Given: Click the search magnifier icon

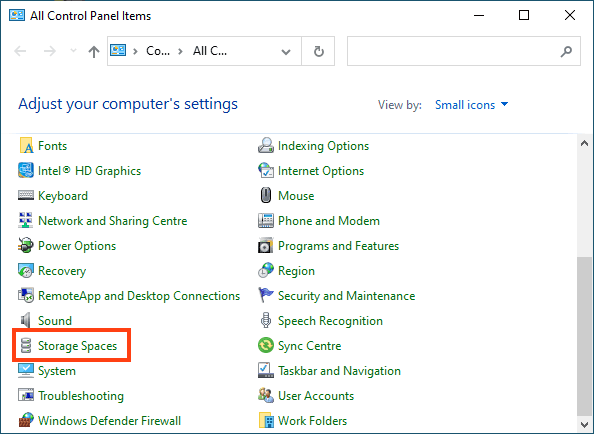Looking at the screenshot, I should coord(566,51).
